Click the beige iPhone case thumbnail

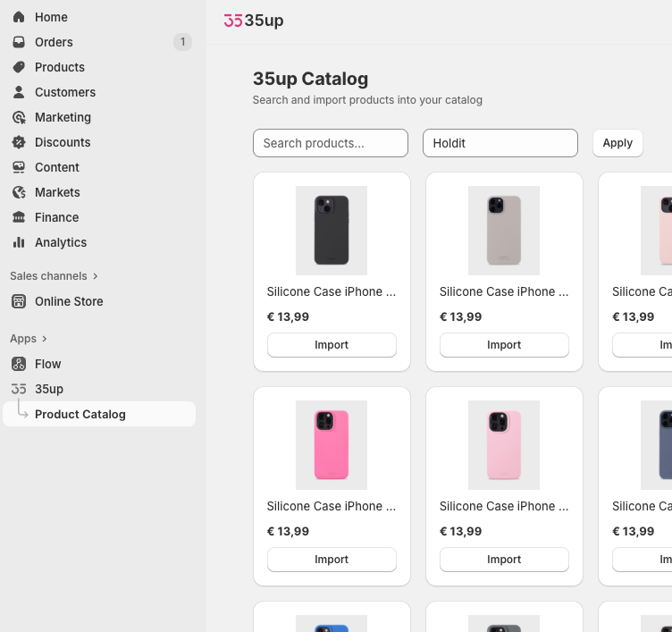pyautogui.click(x=504, y=231)
